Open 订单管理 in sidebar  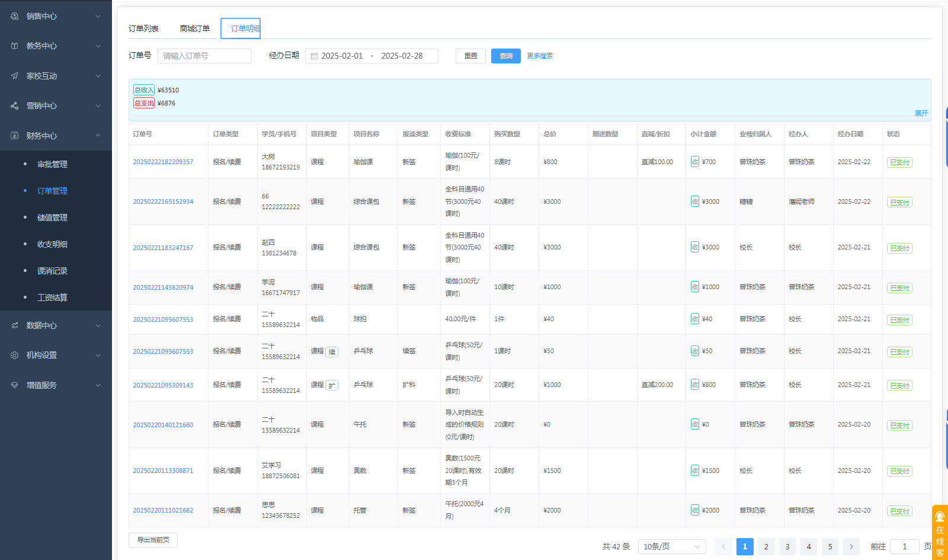(52, 191)
